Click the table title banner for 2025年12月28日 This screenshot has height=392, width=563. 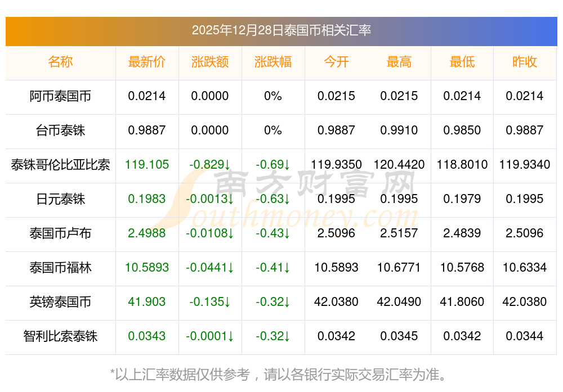tap(281, 30)
